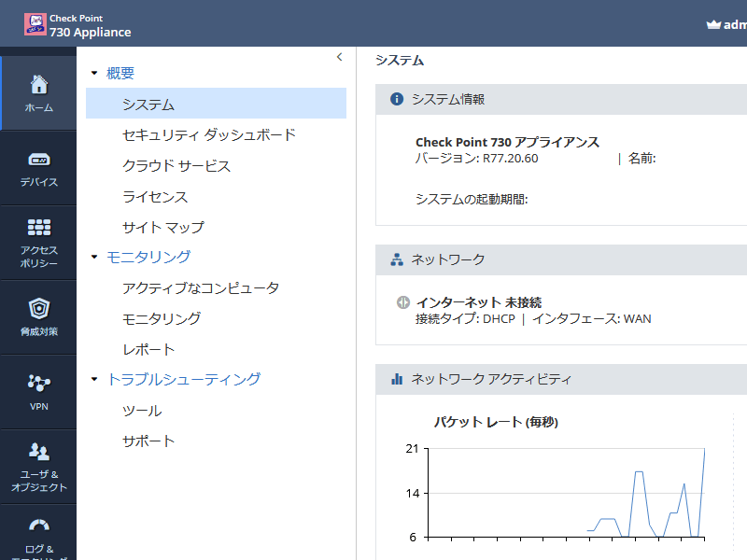Open ユーザ & オブジェクト section
Image resolution: width=747 pixels, height=560 pixels.
(x=39, y=466)
